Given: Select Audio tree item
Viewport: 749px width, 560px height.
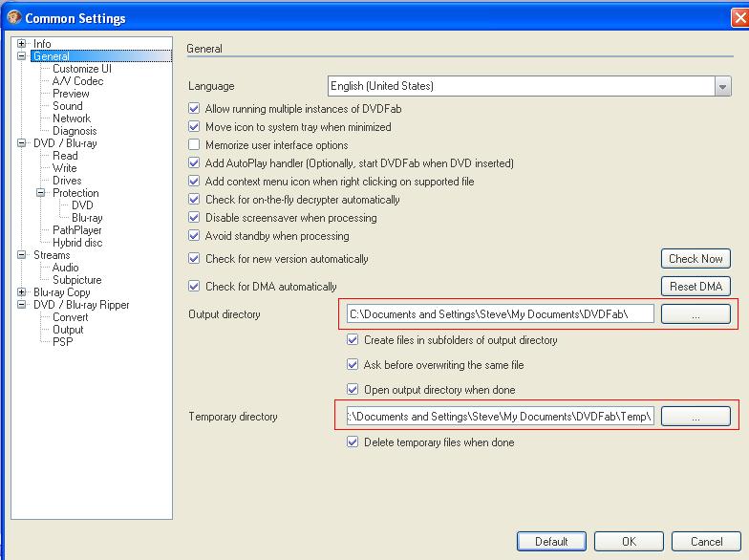Looking at the screenshot, I should point(65,268).
